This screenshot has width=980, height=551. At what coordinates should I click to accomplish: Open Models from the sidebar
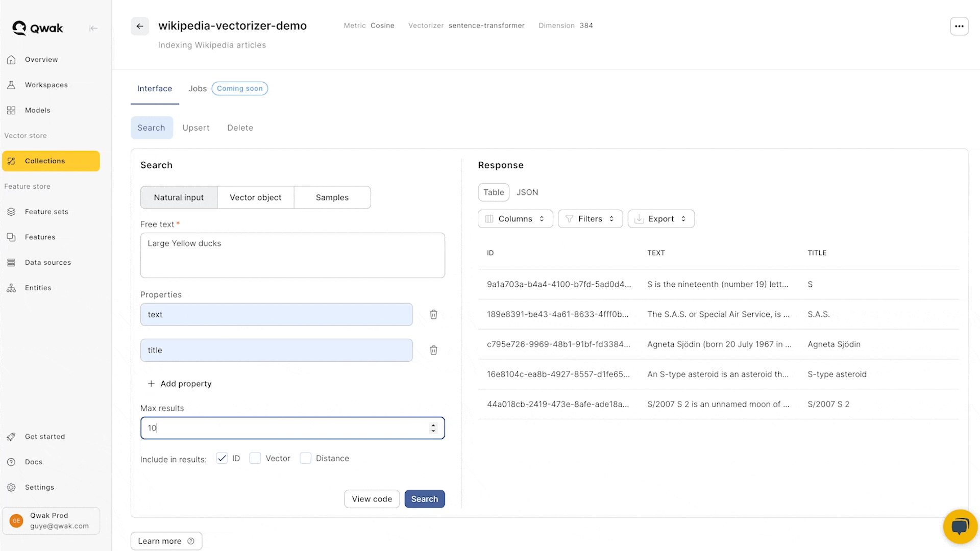tap(37, 110)
